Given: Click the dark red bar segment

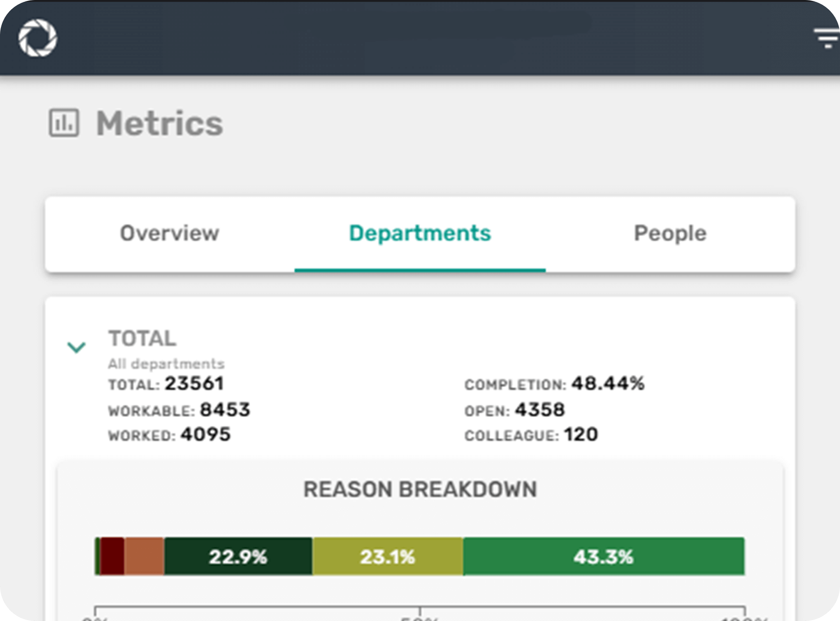Looking at the screenshot, I should 112,556.
